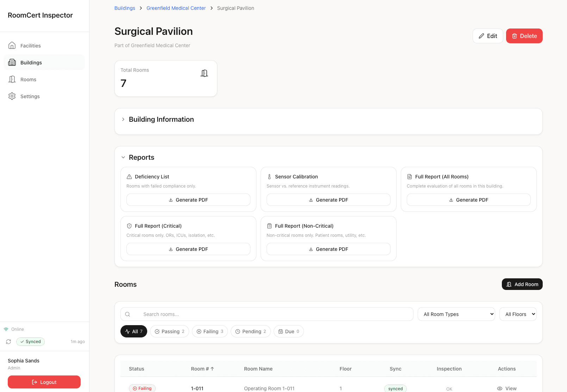Click the Rooms door icon in sidebar
Image resolution: width=567 pixels, height=392 pixels.
(12, 79)
